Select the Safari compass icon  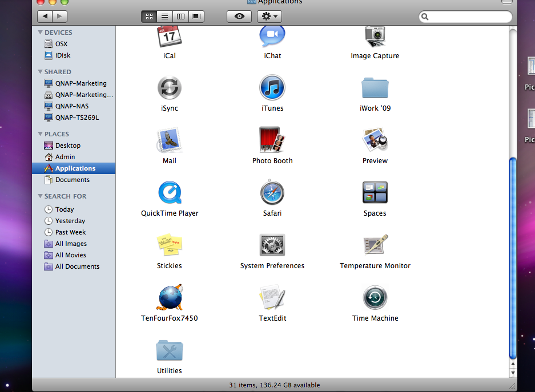pos(272,192)
